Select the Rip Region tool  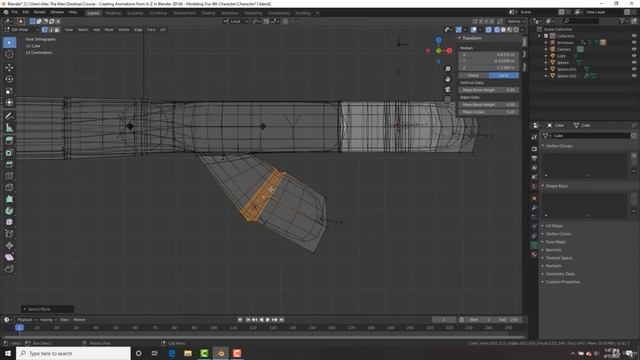[9, 269]
